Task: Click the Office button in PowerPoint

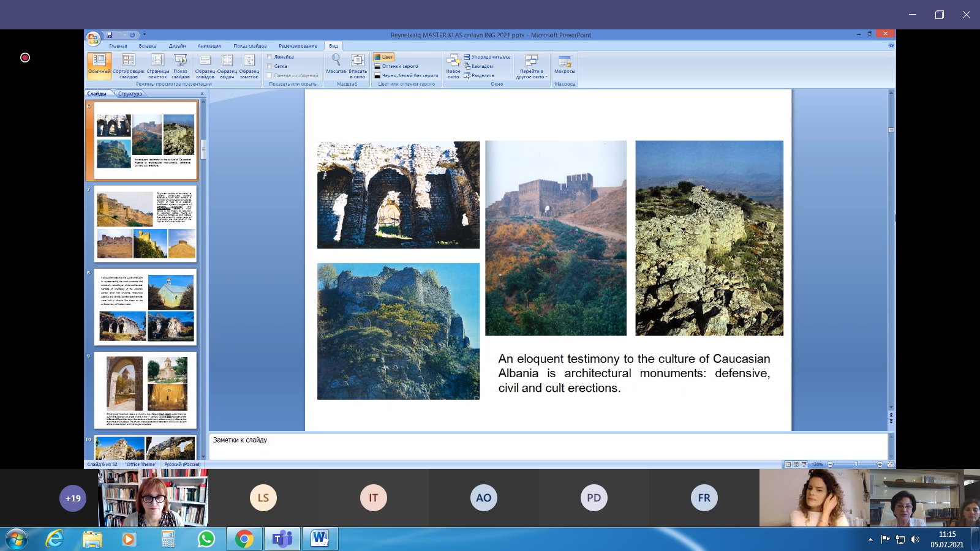Action: point(93,39)
